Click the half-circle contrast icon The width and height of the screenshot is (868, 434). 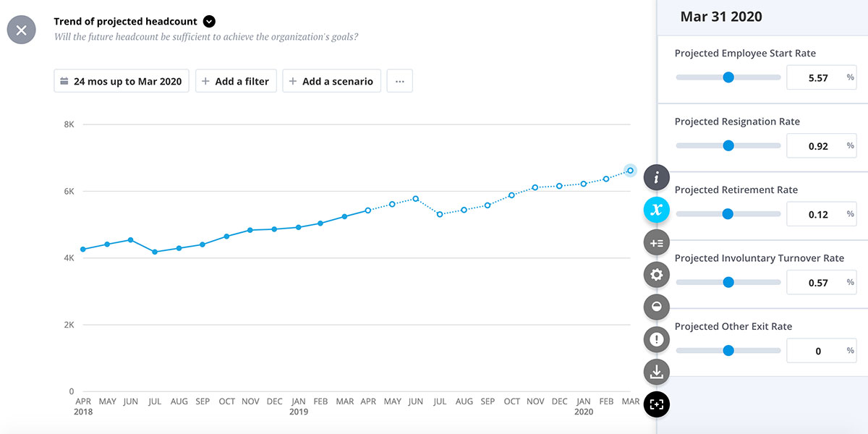[x=656, y=307]
